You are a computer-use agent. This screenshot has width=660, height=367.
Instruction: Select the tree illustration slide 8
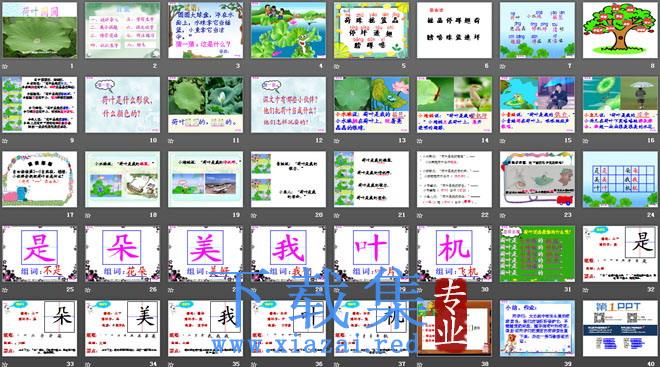click(x=620, y=30)
